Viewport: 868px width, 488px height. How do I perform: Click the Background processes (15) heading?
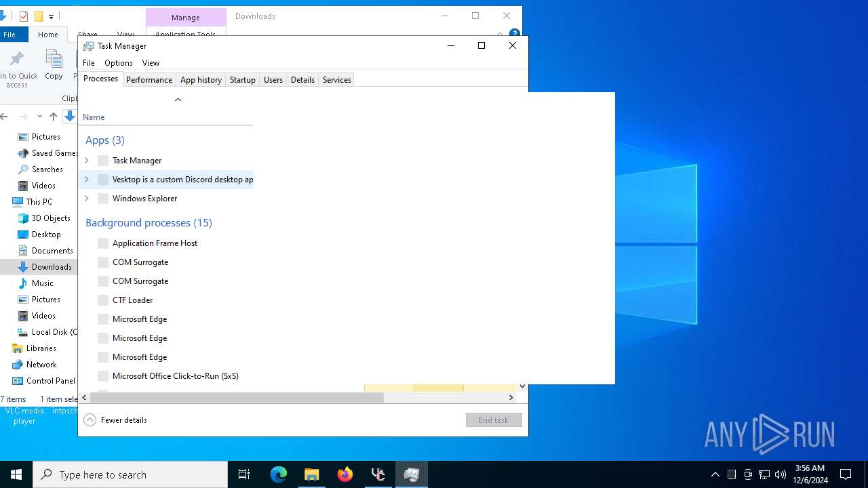[149, 223]
